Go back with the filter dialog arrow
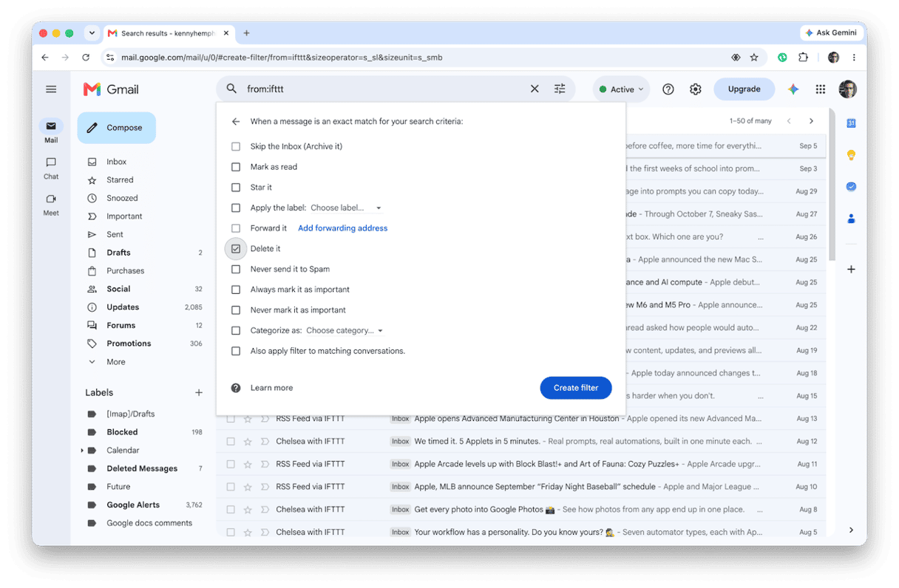 tap(236, 121)
